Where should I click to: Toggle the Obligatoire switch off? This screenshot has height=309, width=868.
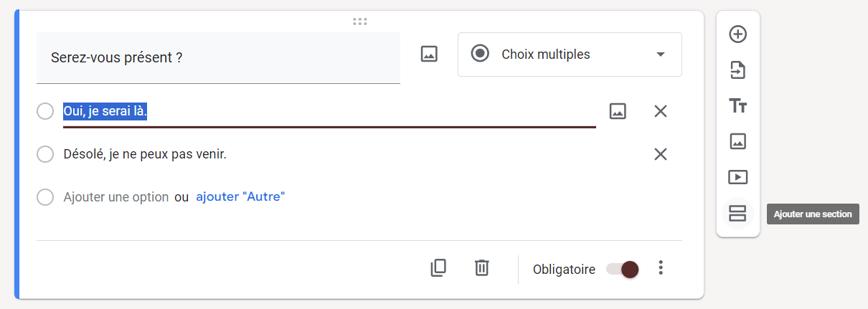[x=623, y=269]
